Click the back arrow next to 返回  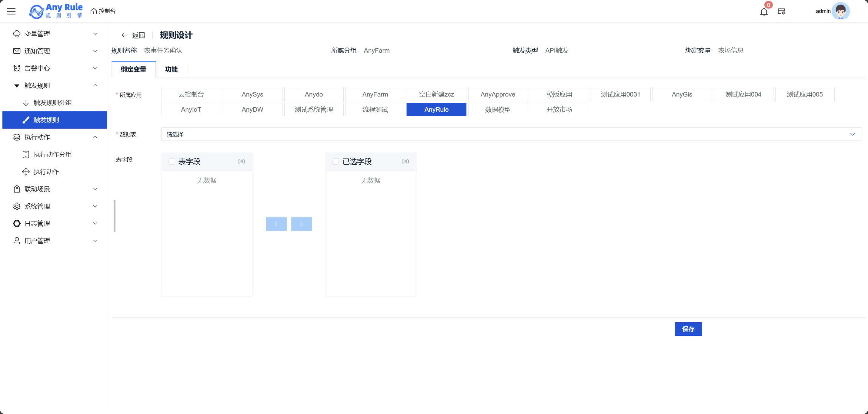click(124, 35)
